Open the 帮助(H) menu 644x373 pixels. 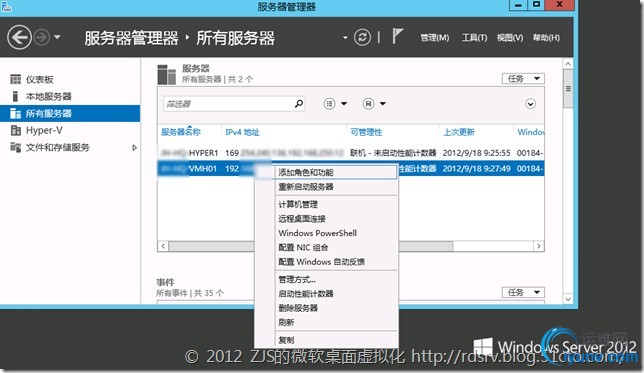point(546,38)
